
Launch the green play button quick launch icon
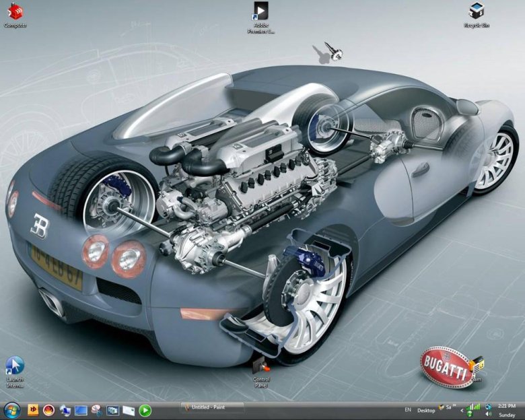pos(145,410)
